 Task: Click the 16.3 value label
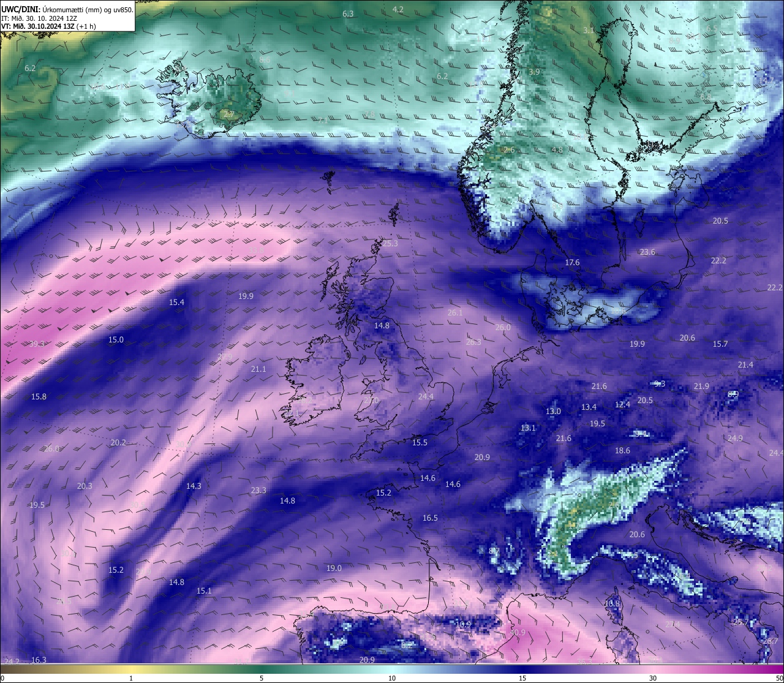(39, 660)
